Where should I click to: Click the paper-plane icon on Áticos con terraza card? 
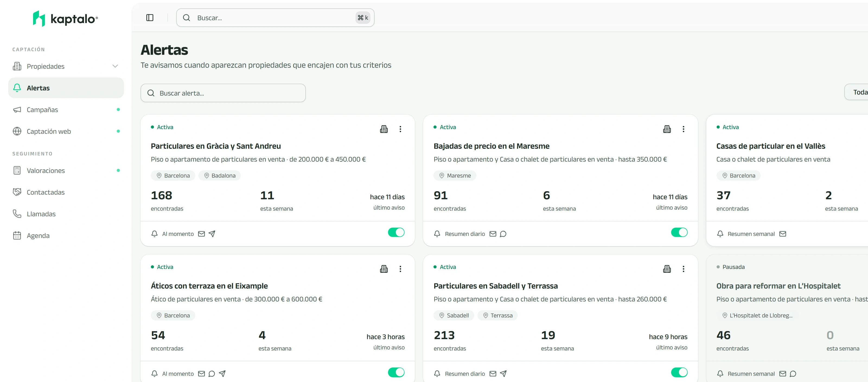click(222, 374)
